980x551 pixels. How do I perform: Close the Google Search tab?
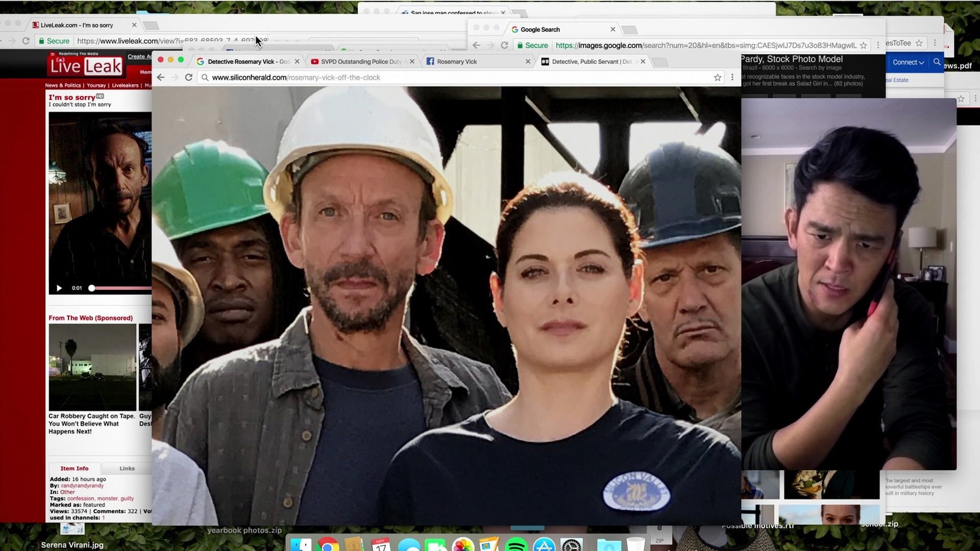(613, 29)
